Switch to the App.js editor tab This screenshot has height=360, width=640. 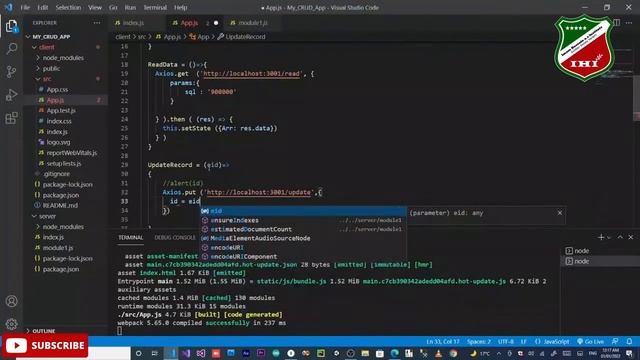(189, 23)
